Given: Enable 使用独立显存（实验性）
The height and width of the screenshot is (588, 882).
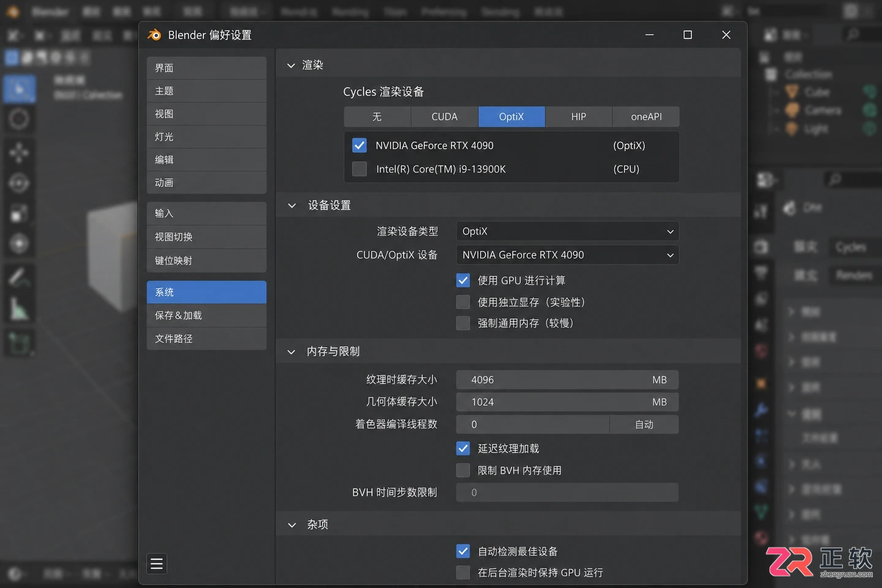Looking at the screenshot, I should click(463, 302).
